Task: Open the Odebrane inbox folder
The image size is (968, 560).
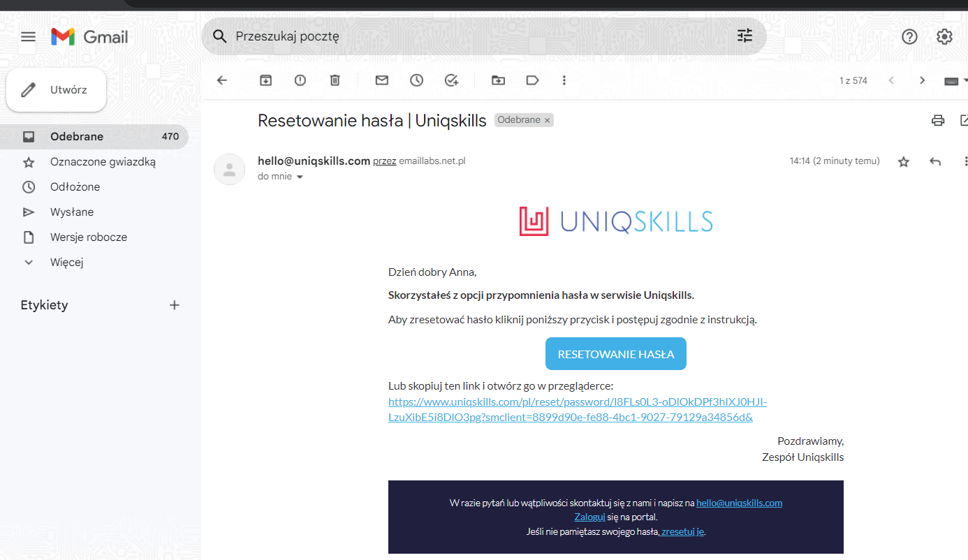Action: tap(77, 137)
